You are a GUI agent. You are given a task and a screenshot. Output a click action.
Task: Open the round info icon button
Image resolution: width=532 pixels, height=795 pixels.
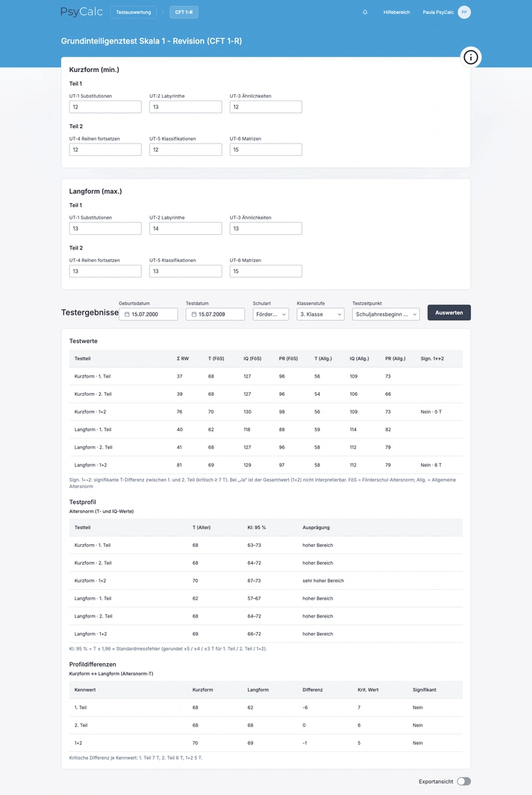click(x=470, y=58)
